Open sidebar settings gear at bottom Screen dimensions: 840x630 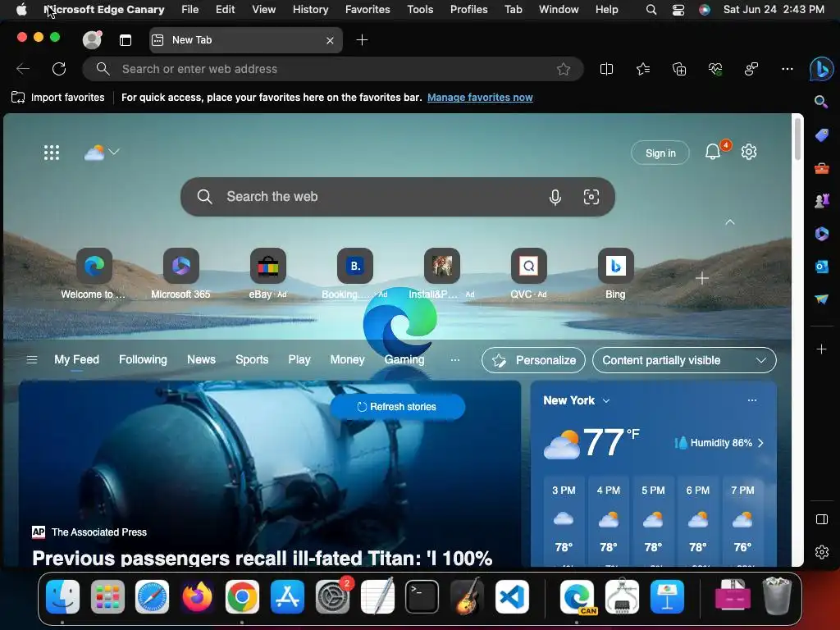point(821,552)
